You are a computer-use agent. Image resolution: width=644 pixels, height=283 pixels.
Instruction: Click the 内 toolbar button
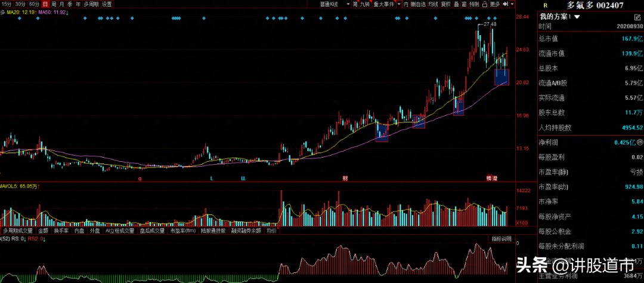coord(405,4)
